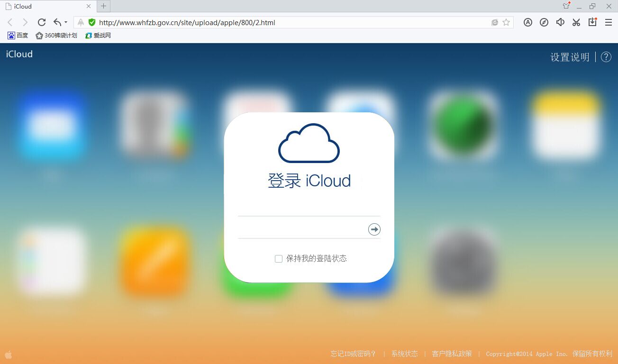
Task: Select the iCloud browser tab
Action: click(x=47, y=6)
